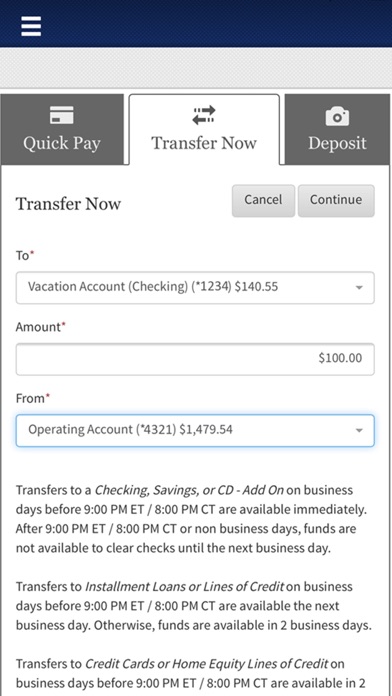Click the $100.00 amount value
Viewport: 392px width, 696px height.
[x=340, y=358]
